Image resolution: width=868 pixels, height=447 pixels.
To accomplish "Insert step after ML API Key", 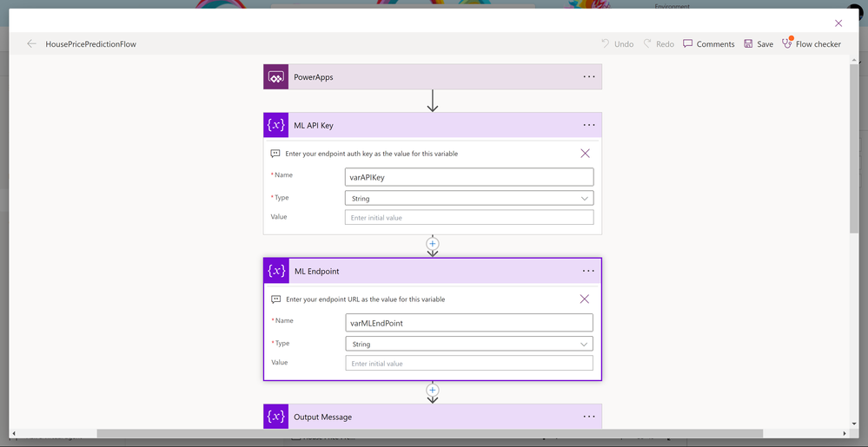I will 433,243.
